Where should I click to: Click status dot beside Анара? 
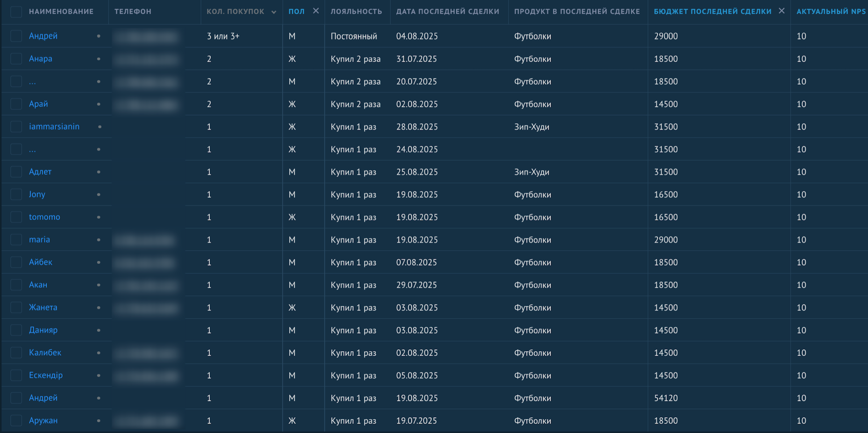[98, 59]
